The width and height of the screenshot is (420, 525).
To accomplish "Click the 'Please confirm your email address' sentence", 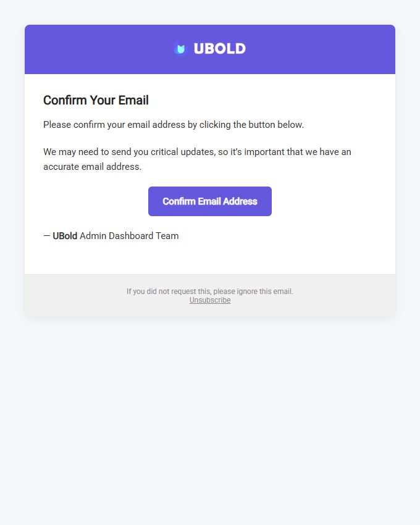I will tap(173, 125).
